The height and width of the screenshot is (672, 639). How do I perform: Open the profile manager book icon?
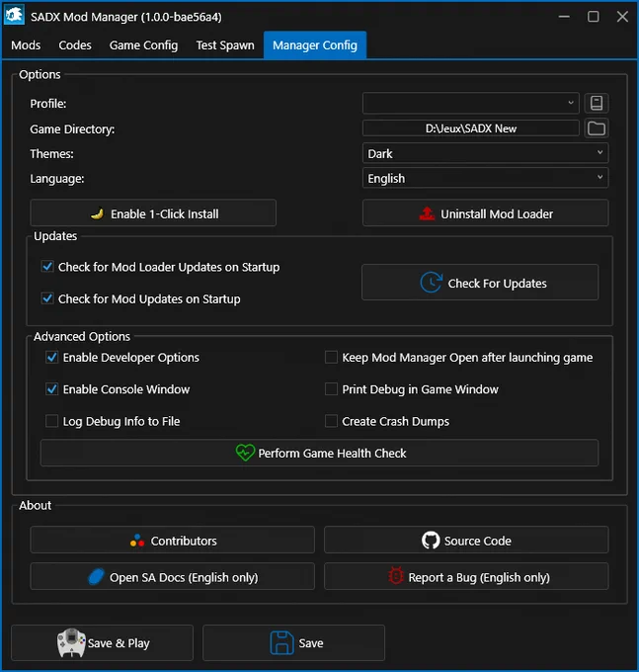[597, 104]
